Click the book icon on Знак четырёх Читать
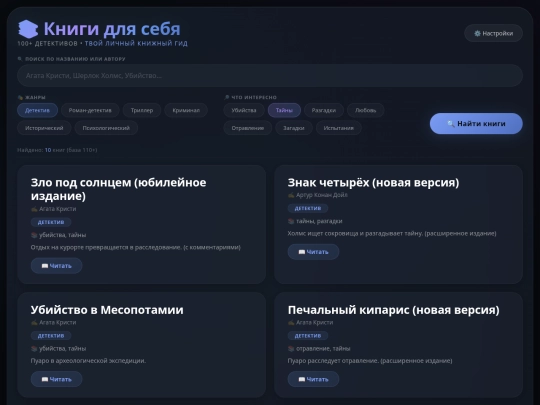This screenshot has width=540, height=405. pos(302,252)
